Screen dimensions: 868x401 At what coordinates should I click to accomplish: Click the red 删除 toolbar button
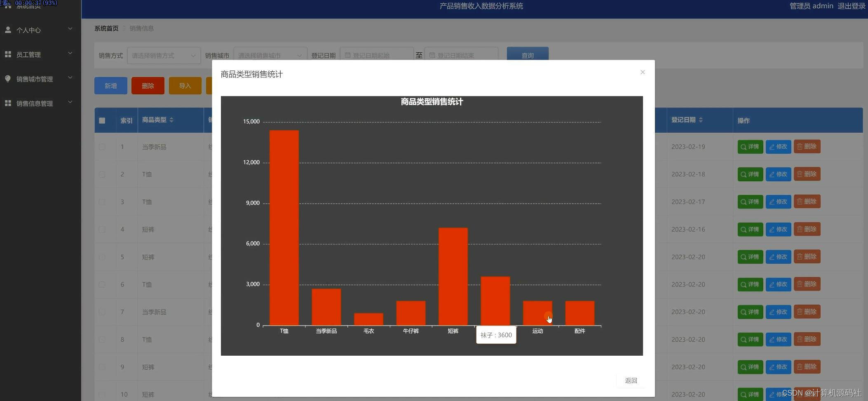point(148,86)
